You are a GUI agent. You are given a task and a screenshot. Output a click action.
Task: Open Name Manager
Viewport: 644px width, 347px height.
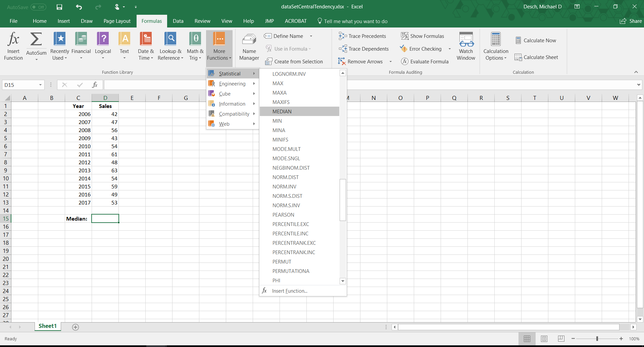pyautogui.click(x=249, y=46)
